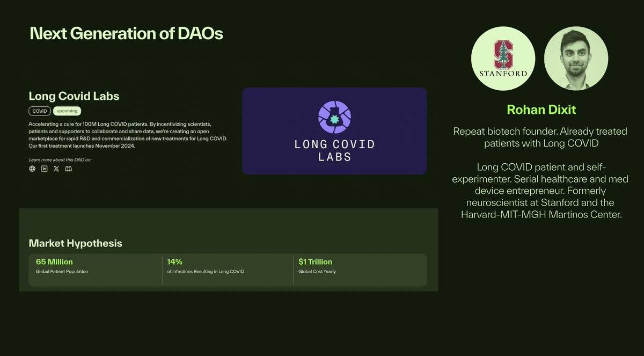The height and width of the screenshot is (356, 644).
Task: Click the Rohan Dixit name text
Action: pos(541,110)
